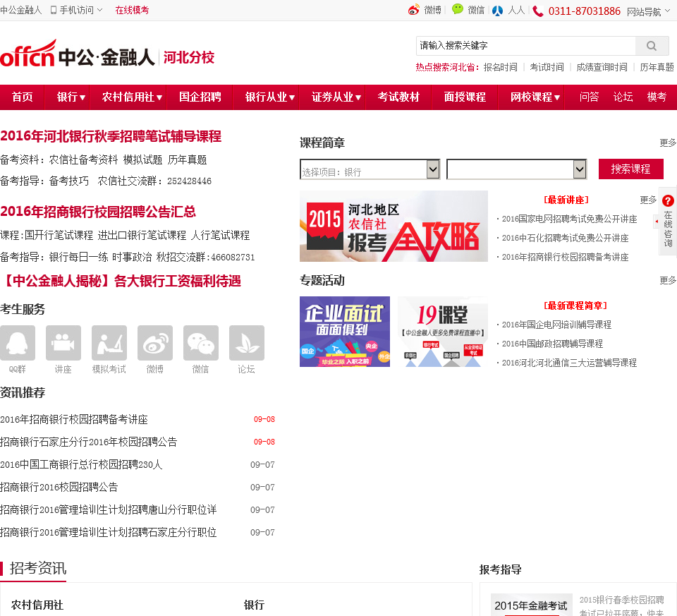
Task: Open 考试教材 nav item
Action: [398, 97]
